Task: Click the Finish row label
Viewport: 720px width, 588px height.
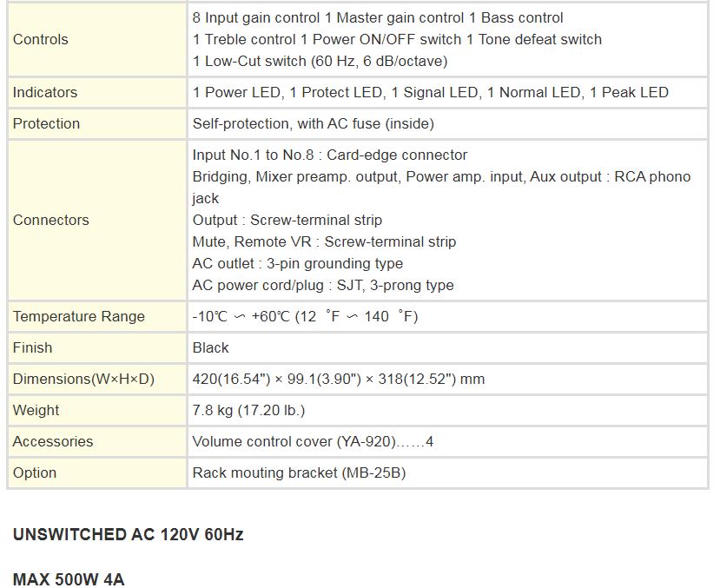Action: [32, 347]
